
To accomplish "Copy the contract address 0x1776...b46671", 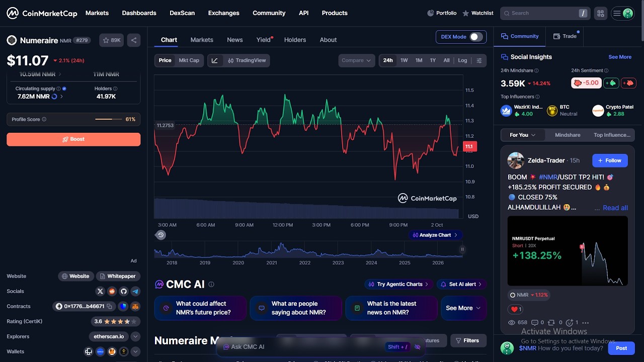I will 109,306.
